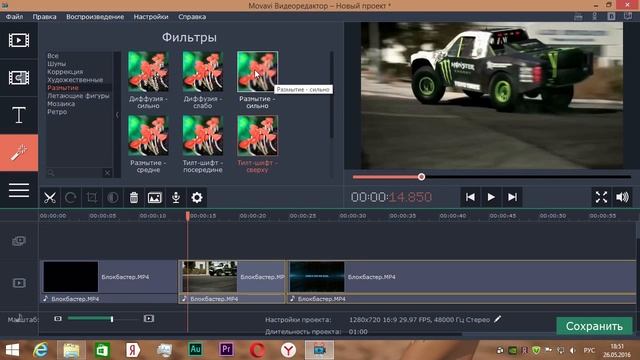Open the Windows Start button
The image size is (640, 360).
click(12, 350)
